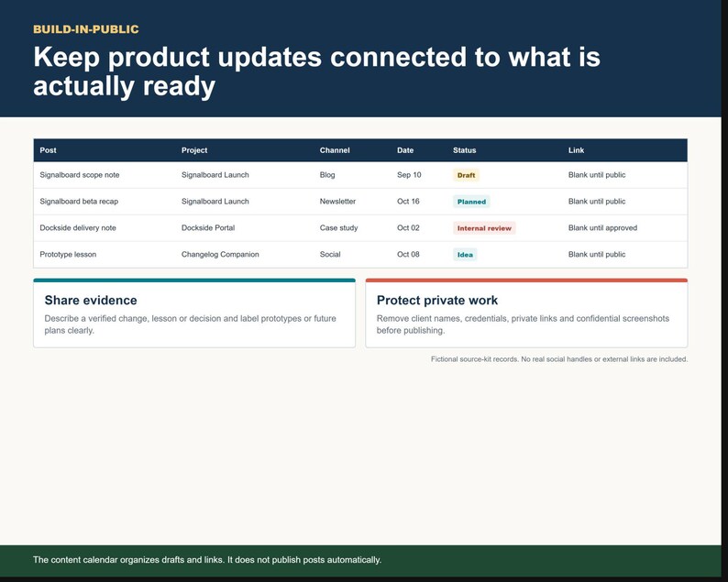Click the Oct 16 date cell
This screenshot has width=728, height=582.
[x=408, y=202]
